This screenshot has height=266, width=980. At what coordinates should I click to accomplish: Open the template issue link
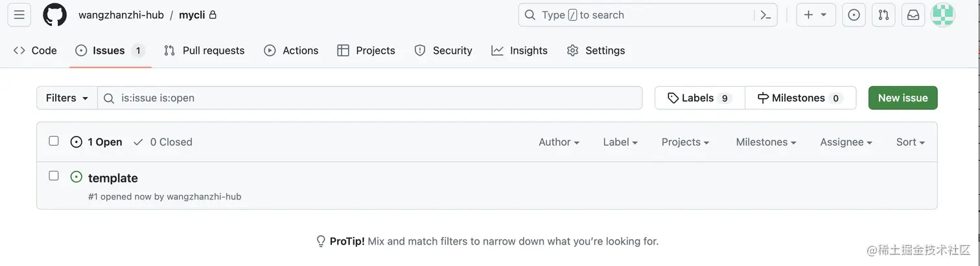click(x=113, y=178)
